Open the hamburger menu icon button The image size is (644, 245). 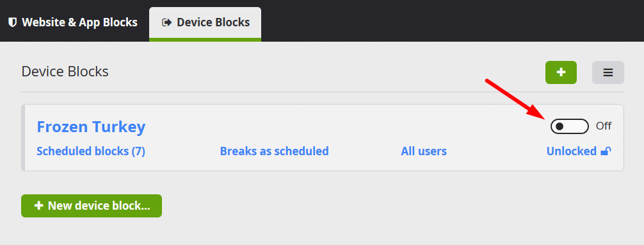tap(608, 72)
